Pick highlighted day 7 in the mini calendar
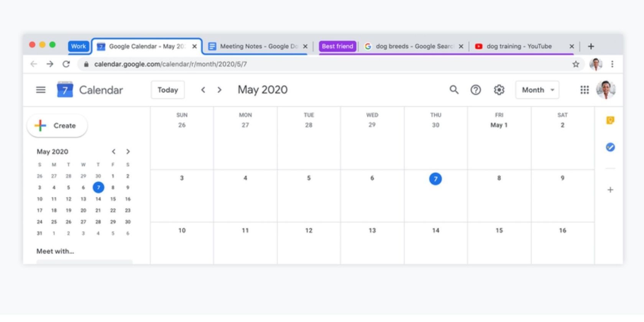644x322 pixels. (98, 187)
